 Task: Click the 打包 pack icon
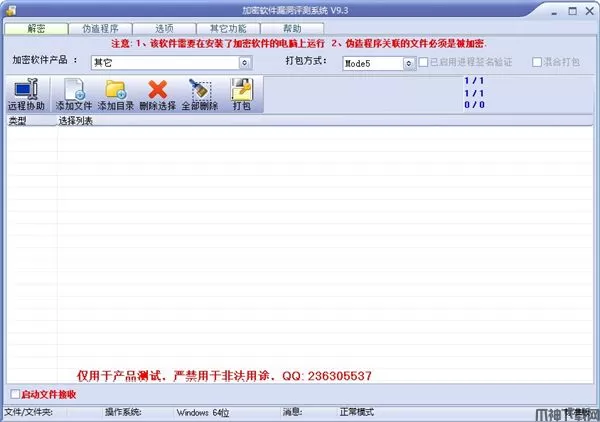241,95
